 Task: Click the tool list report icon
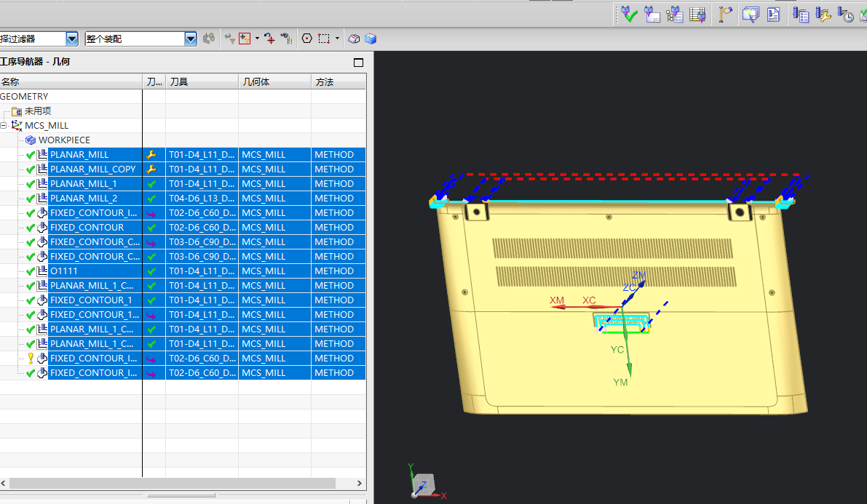pos(801,15)
